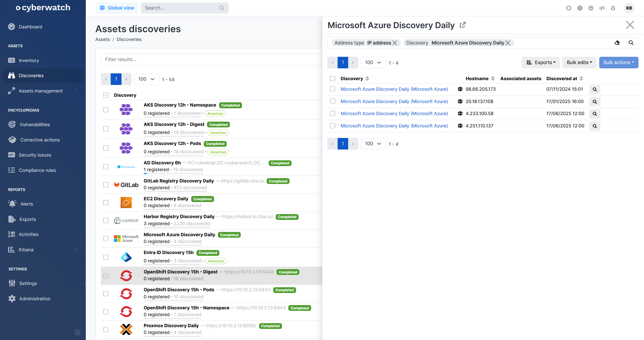Click the search magnifier in global search box
This screenshot has width=644, height=340.
(x=221, y=8)
